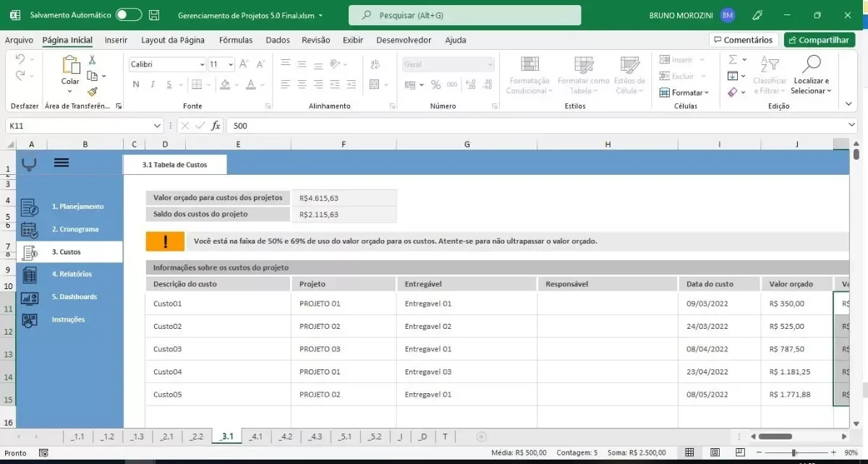Open the font size dropdown

pos(231,64)
